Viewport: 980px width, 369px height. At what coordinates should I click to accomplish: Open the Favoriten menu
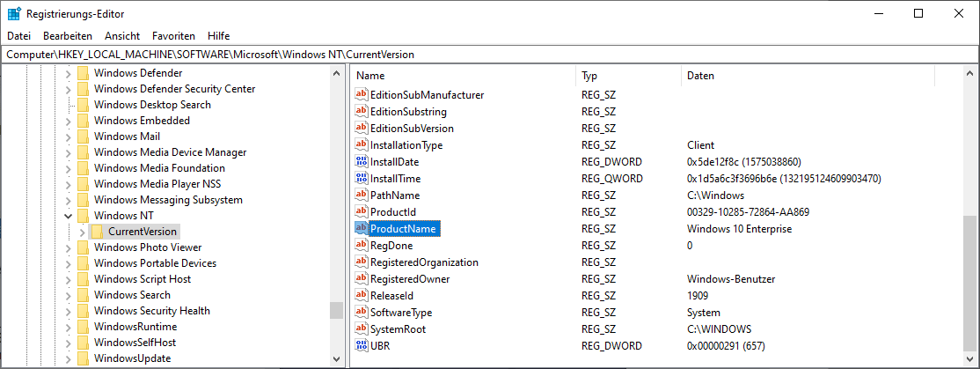[173, 36]
